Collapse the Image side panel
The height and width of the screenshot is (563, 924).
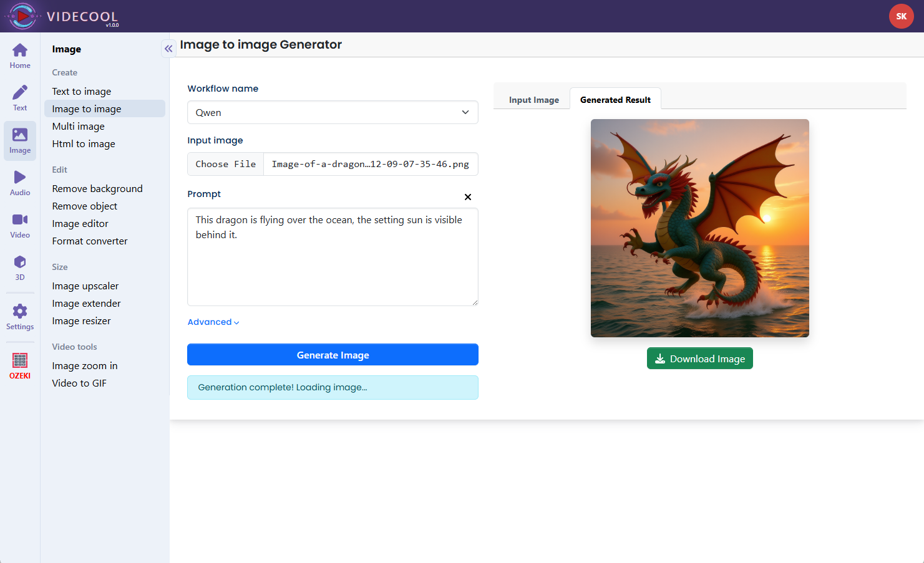click(x=168, y=49)
